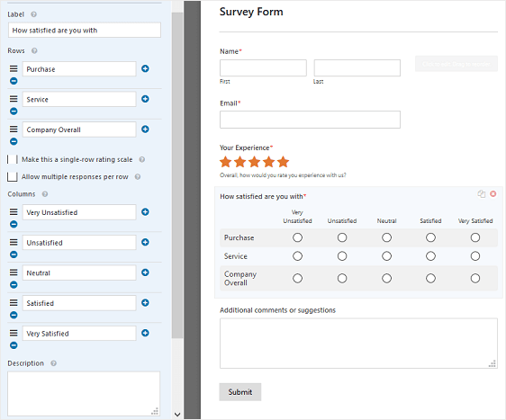
Task: Reorder handle for Very Satisfied column
Action: pyautogui.click(x=14, y=333)
